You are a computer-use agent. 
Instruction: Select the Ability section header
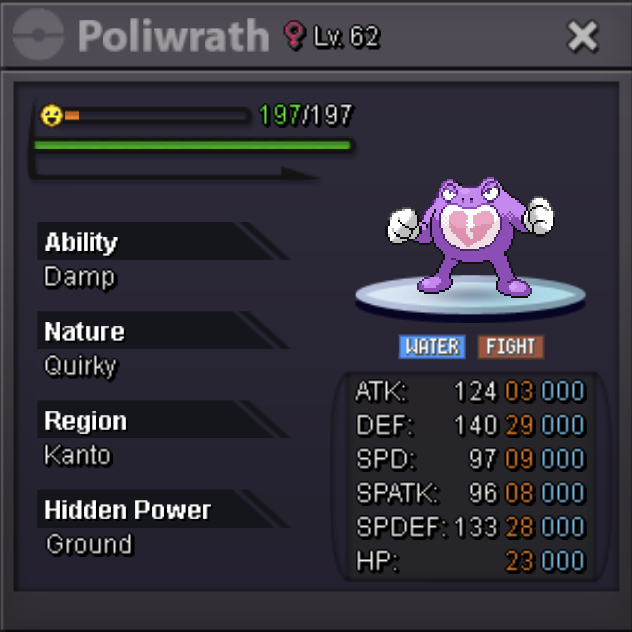point(163,241)
